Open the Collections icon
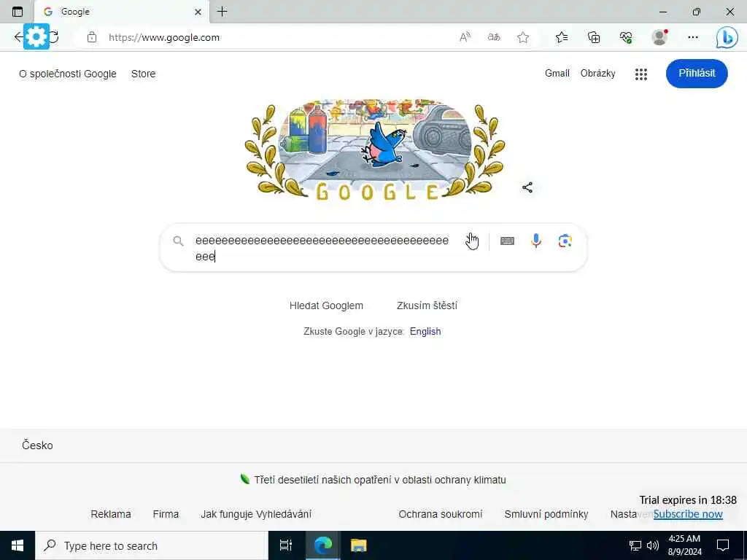This screenshot has width=747, height=560. [594, 37]
